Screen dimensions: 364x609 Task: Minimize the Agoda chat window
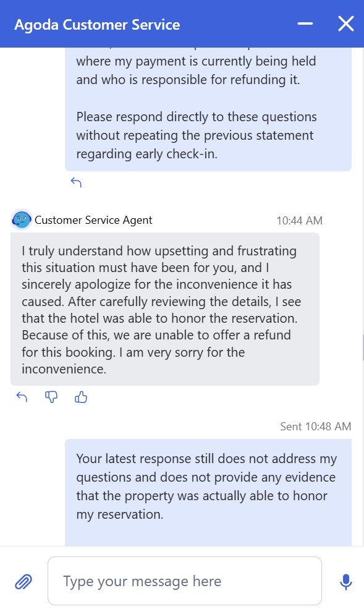click(x=305, y=23)
